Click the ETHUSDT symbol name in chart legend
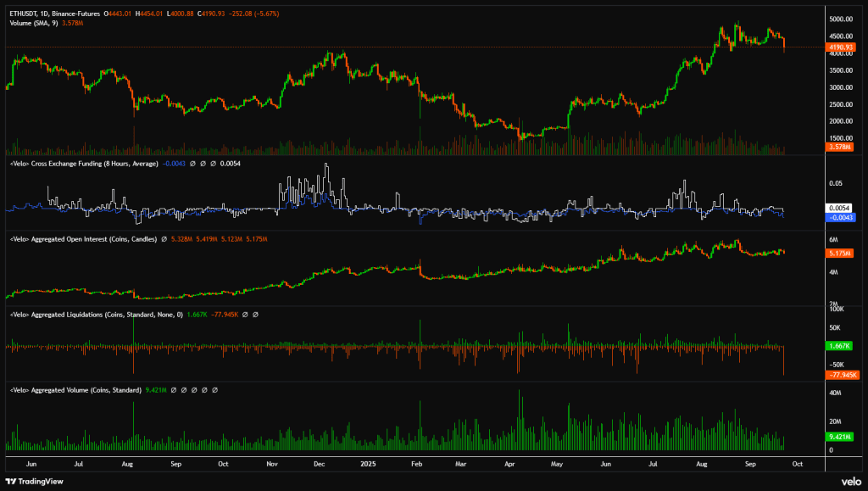868x491 pixels. tap(22, 14)
